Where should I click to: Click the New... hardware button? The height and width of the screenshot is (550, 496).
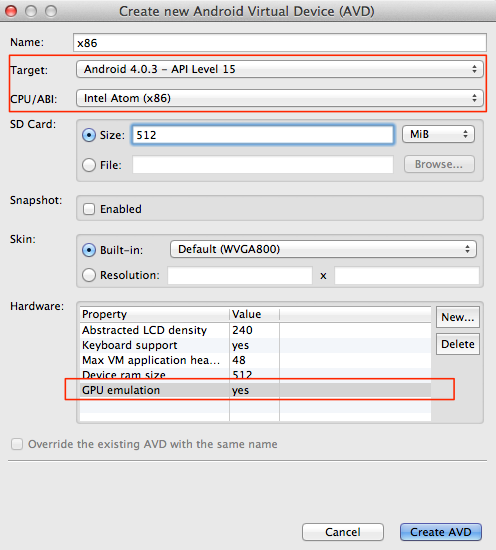point(458,317)
